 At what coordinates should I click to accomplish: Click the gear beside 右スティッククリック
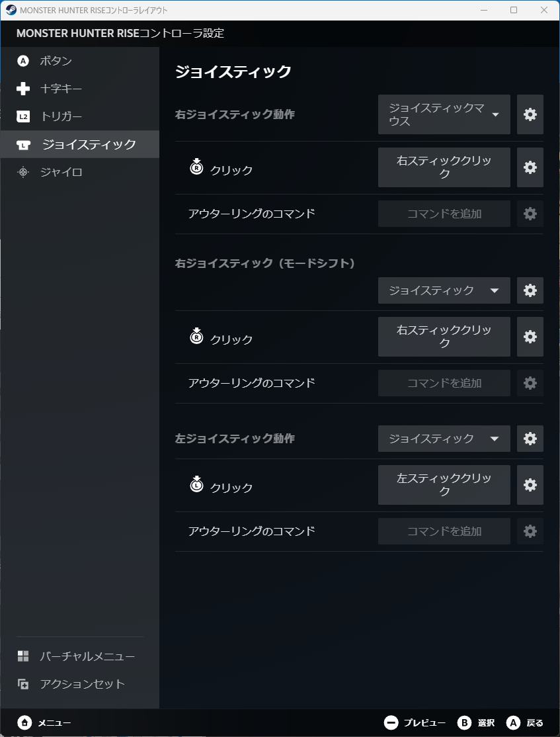click(530, 167)
